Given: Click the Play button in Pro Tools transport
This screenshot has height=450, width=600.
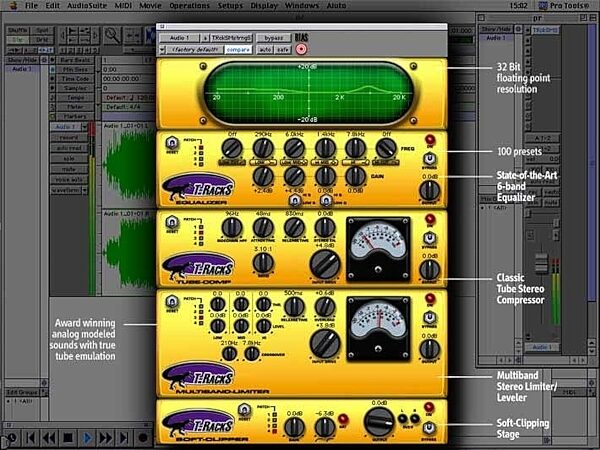Looking at the screenshot, I should tap(87, 437).
